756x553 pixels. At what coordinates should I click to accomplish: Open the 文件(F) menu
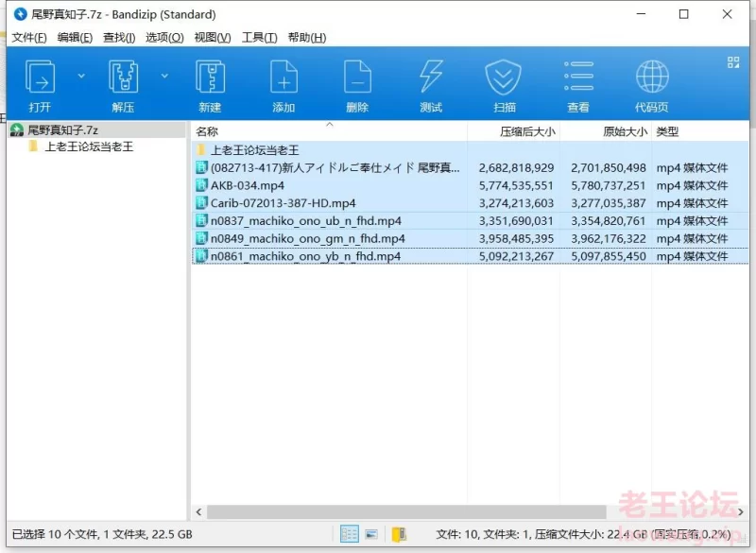point(29,37)
